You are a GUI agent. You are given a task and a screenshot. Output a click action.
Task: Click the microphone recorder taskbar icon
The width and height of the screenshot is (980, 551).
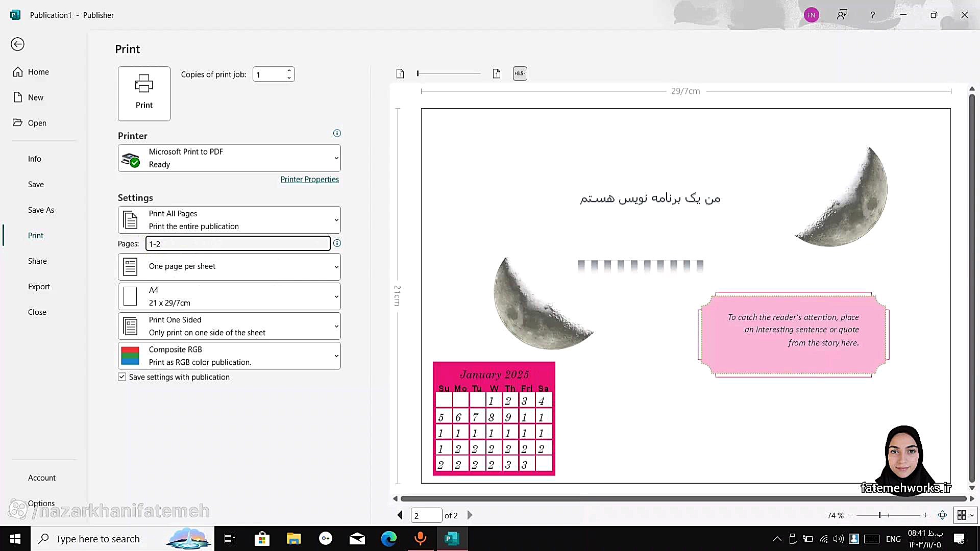(x=421, y=539)
